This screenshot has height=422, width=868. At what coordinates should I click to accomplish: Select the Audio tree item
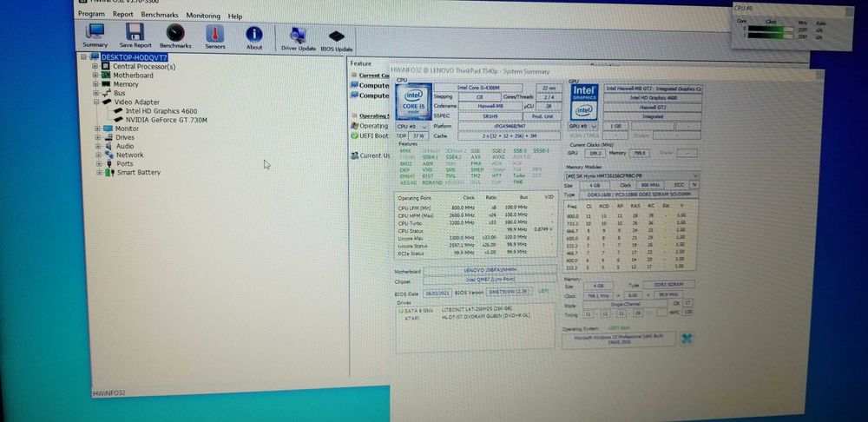125,146
